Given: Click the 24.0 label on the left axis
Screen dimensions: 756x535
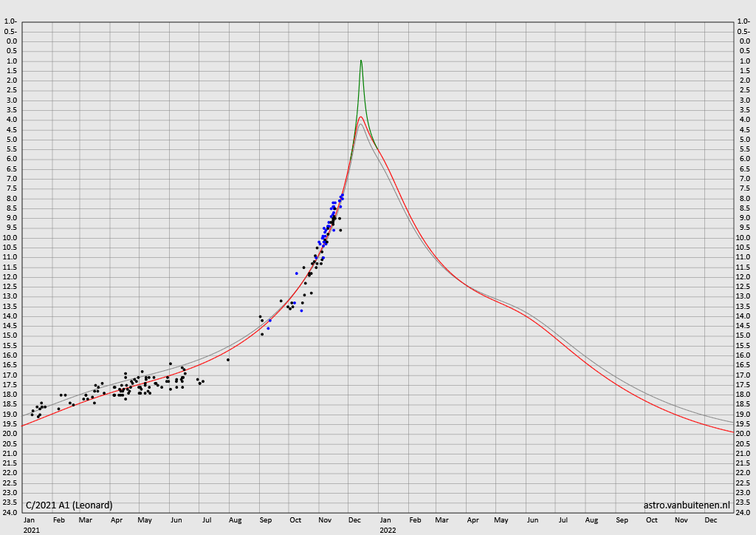Looking at the screenshot, I should (x=12, y=512).
